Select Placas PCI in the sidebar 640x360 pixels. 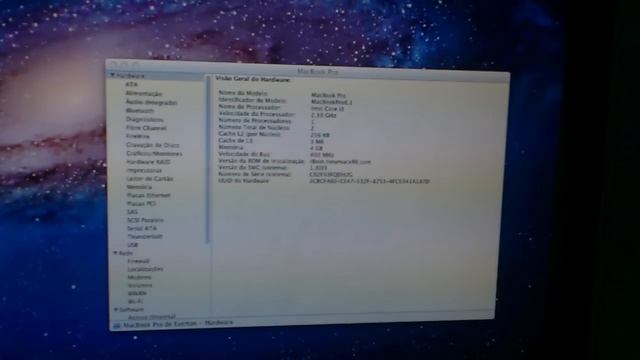141,204
